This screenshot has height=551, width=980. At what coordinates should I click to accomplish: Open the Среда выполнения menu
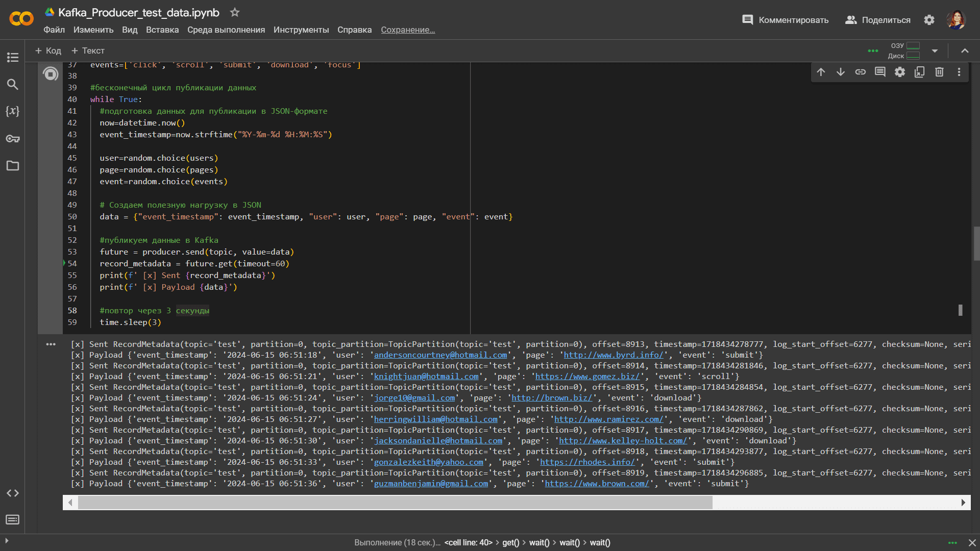[x=226, y=30]
